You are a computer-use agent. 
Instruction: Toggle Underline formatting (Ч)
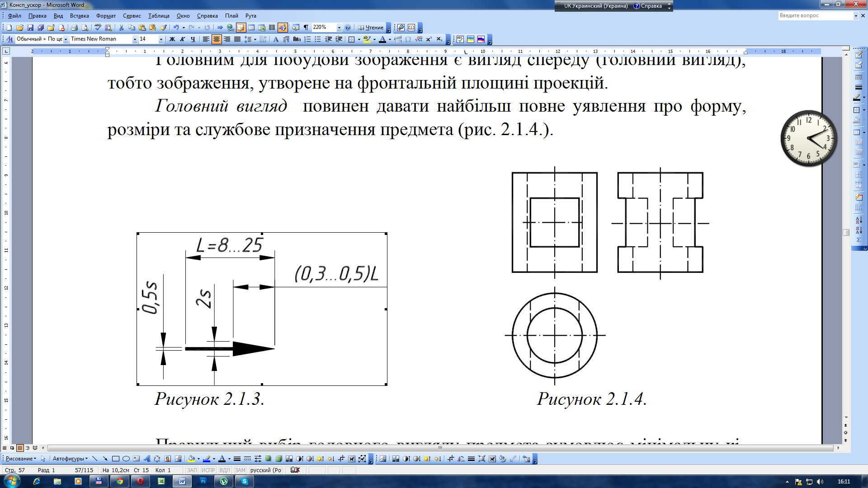pyautogui.click(x=193, y=39)
